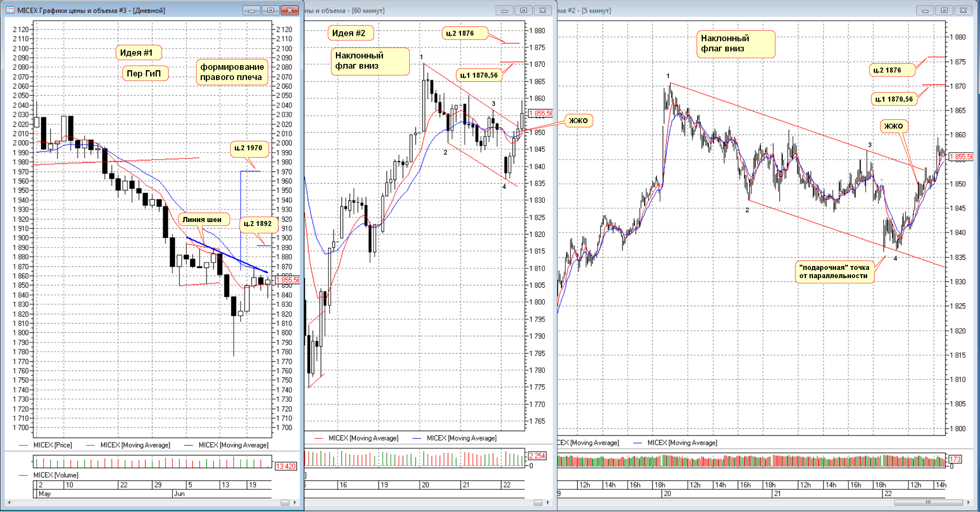Minimize the 60-minute chart window
Screen dimensions: 980x512
(505, 11)
